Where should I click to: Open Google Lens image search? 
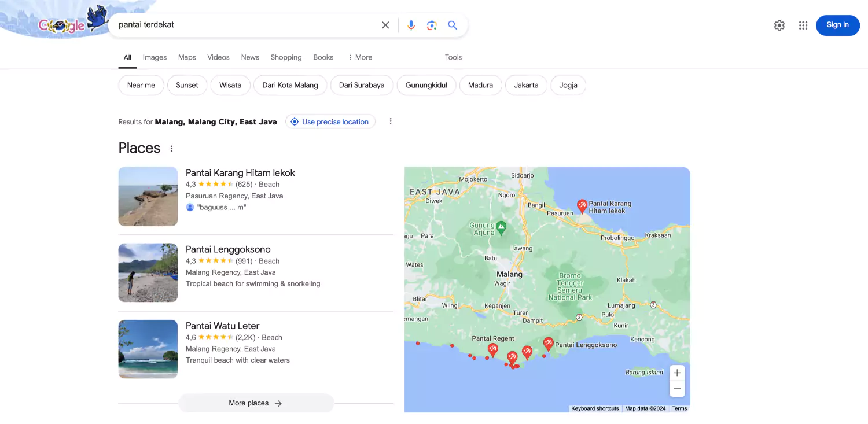pos(432,25)
